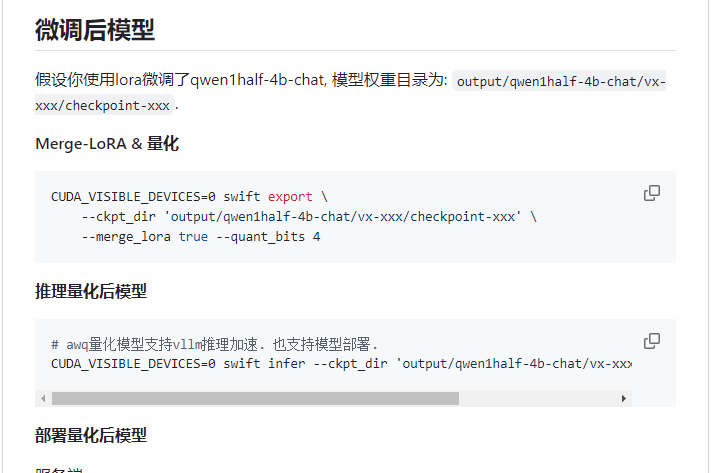Viewport: 712px width, 473px height.
Task: Click the --quant_bits 4 argument
Action: point(268,236)
